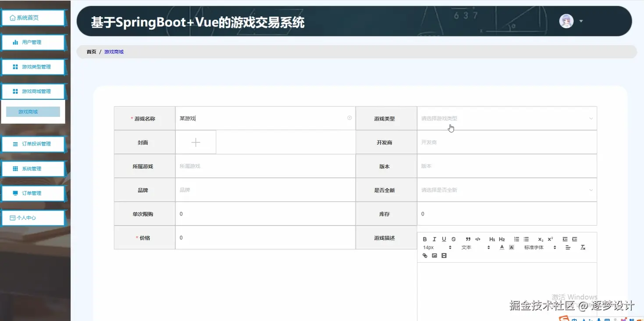The height and width of the screenshot is (321, 644).
Task: Select the 游戏商城 submenu item
Action: 33,112
